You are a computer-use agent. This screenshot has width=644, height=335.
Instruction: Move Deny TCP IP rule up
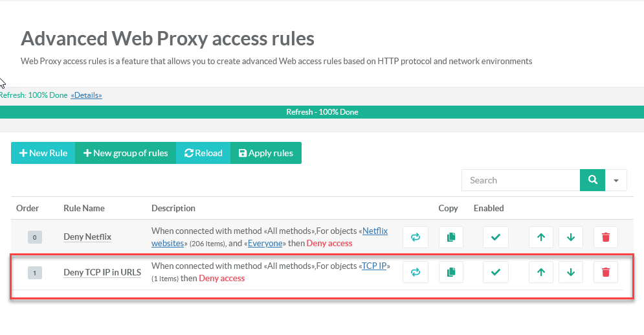pos(541,272)
